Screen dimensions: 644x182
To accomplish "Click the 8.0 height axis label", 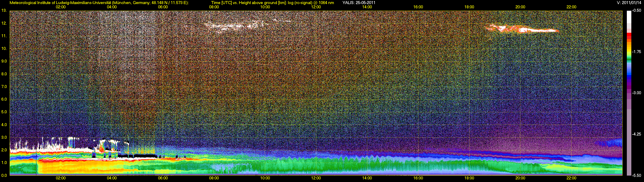I will pyautogui.click(x=4, y=74).
